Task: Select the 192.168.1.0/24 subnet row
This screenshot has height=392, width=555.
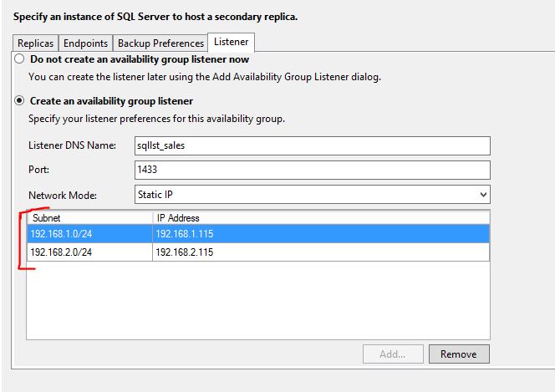Action: 89,234
